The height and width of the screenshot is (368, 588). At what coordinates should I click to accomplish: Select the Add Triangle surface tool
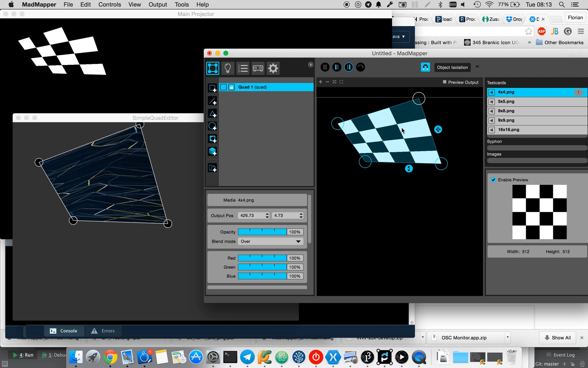pos(213,113)
